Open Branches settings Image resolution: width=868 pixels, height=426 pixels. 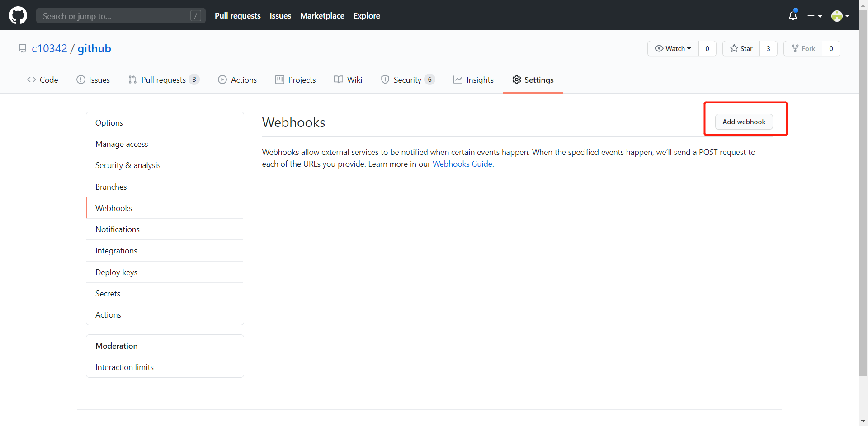(165, 187)
